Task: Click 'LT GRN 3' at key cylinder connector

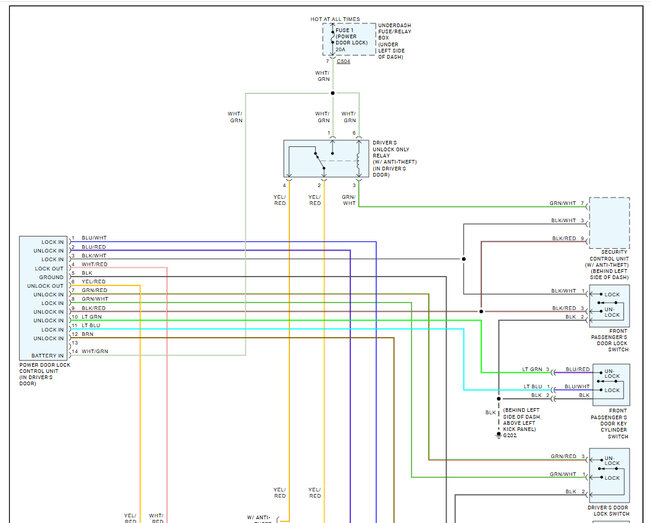Action: pyautogui.click(x=535, y=369)
